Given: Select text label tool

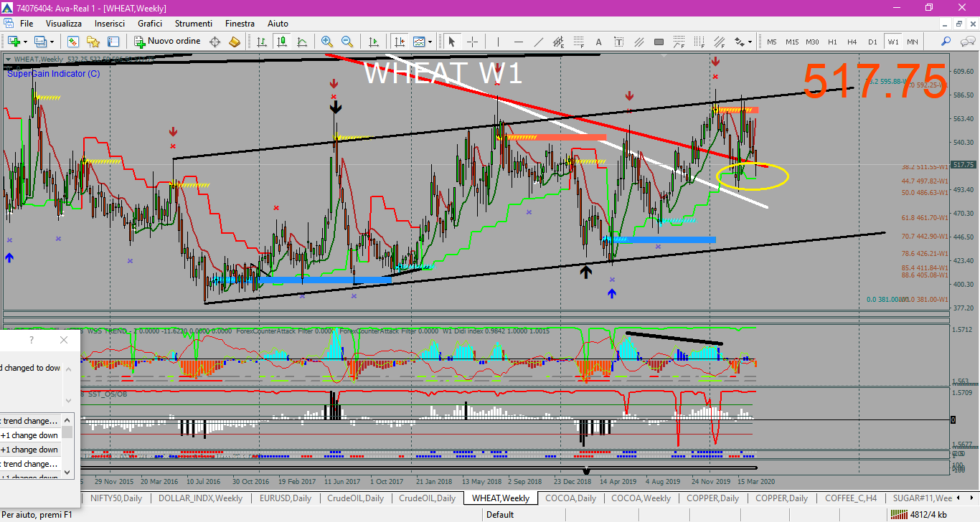Looking at the screenshot, I should 618,42.
